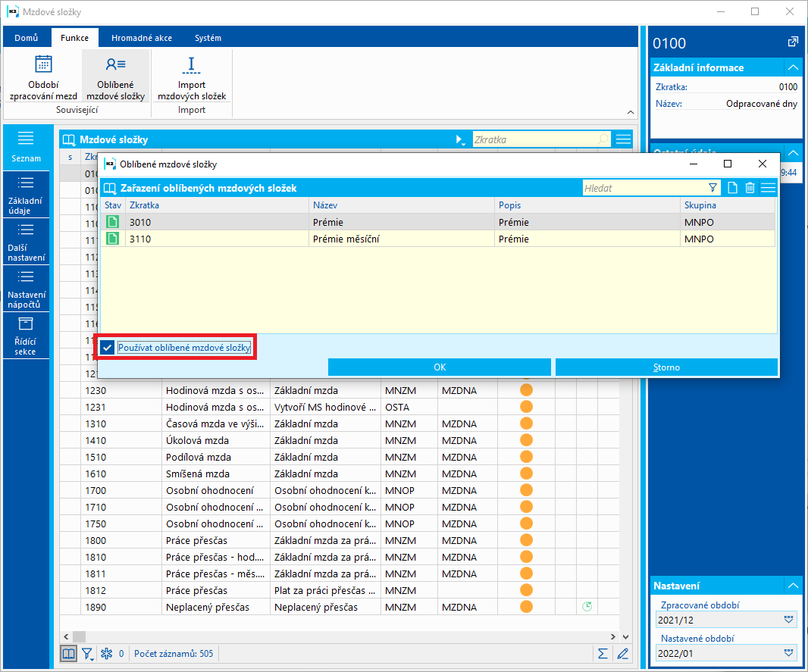Add new record via page icon in dialog
The image size is (808, 672).
[732, 188]
